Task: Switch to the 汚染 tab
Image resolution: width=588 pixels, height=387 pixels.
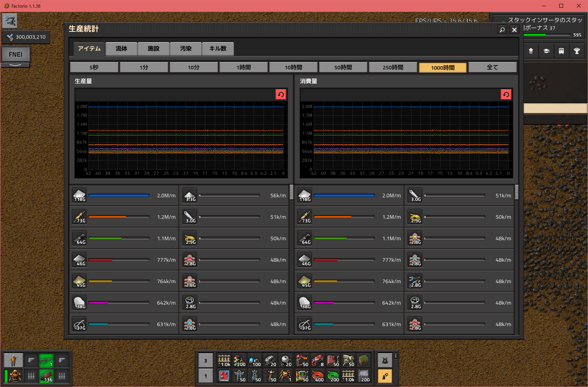Action: 186,49
